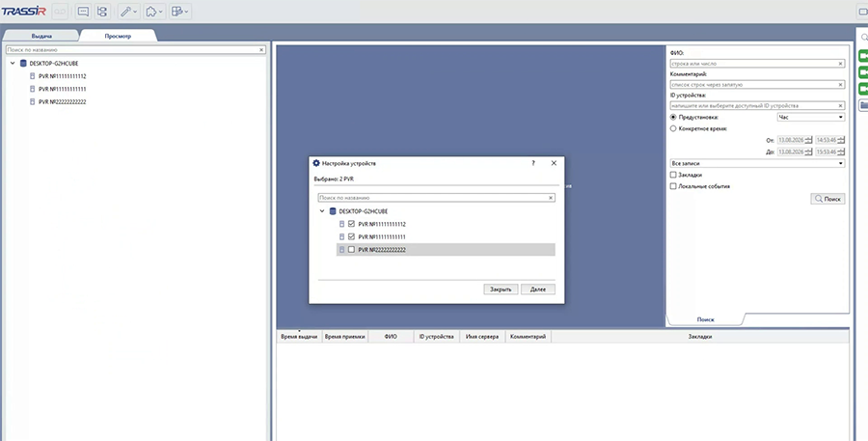The image size is (868, 441).
Task: Select PVR №11111111112 in the left tree
Action: [x=62, y=76]
